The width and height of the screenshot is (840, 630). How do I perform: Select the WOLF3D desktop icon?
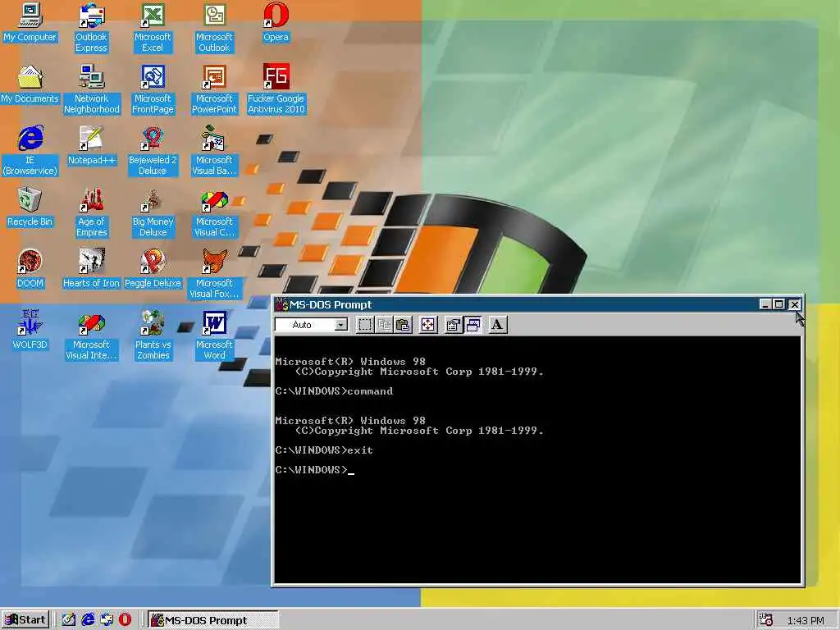coord(30,331)
